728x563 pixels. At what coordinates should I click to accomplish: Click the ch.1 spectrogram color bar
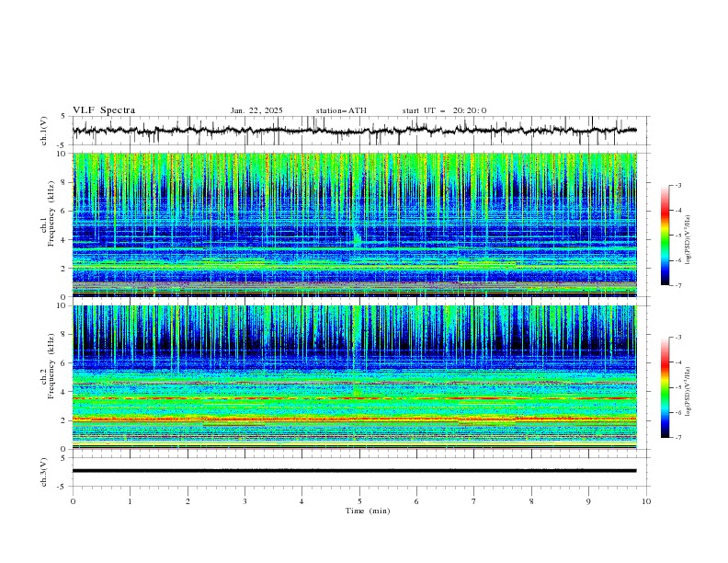[665, 236]
